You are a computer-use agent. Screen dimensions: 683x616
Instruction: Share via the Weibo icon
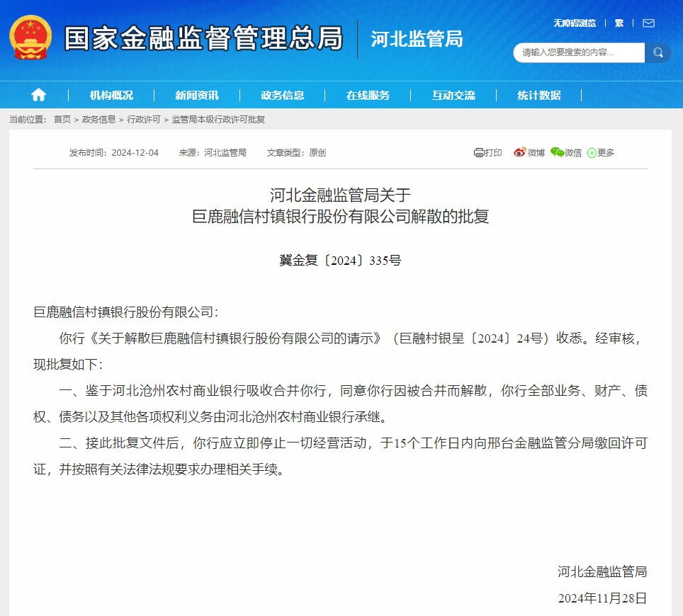tap(519, 152)
